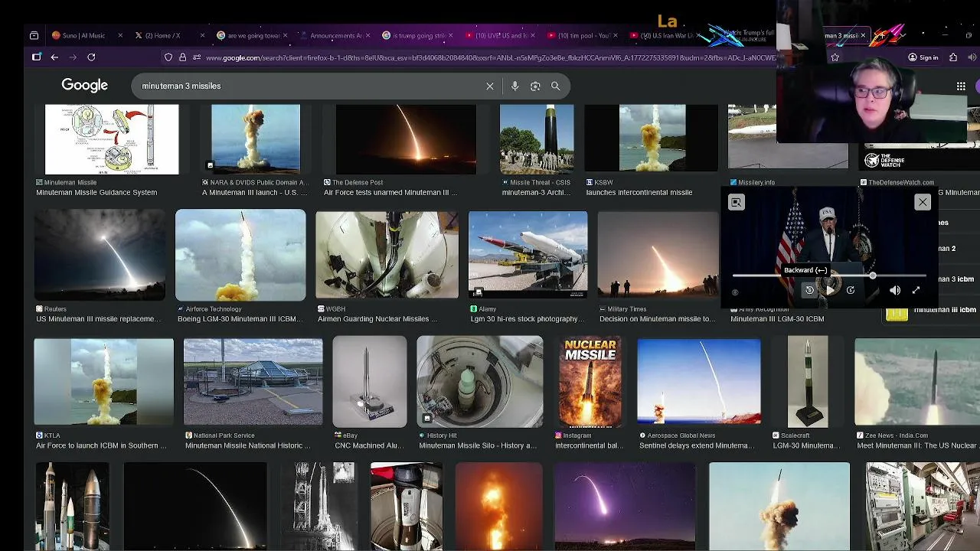Click the site security padlock icon

click(182, 57)
